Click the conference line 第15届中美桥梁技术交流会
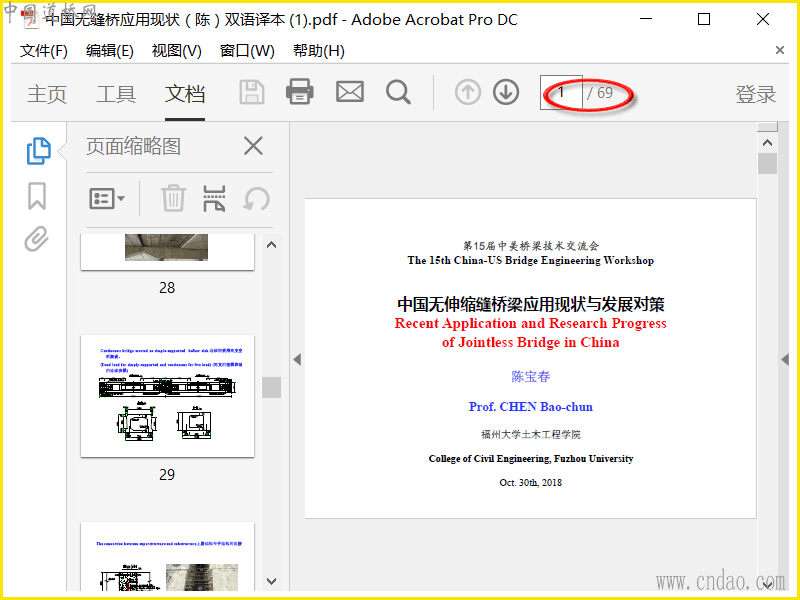Screen dimensions: 800x600 [x=531, y=246]
